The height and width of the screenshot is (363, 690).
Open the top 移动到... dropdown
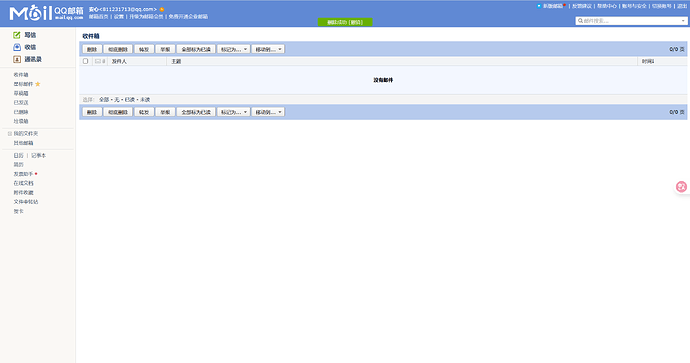pos(268,49)
